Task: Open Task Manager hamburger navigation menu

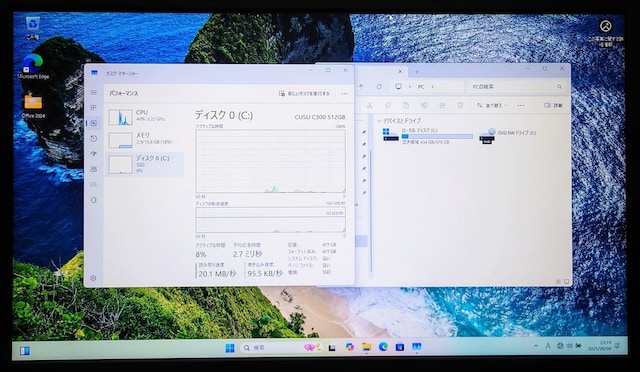Action: tap(93, 93)
